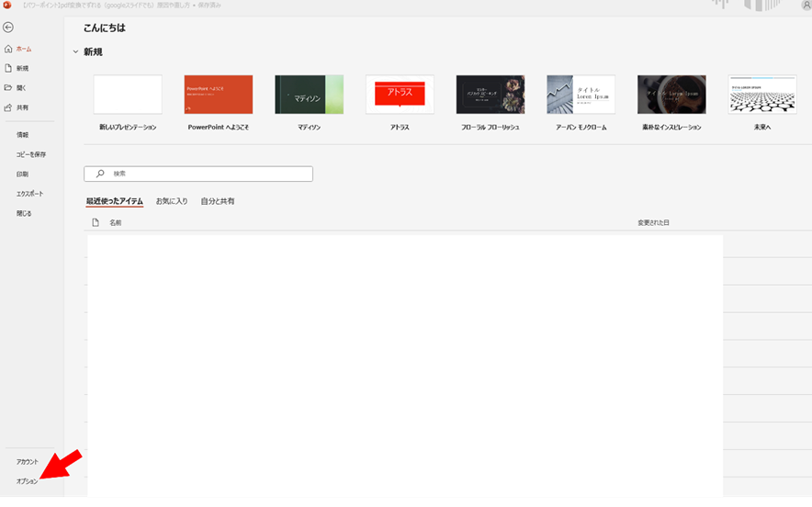Select the 最近使ったアイテム tab
The width and height of the screenshot is (812, 507).
[114, 201]
